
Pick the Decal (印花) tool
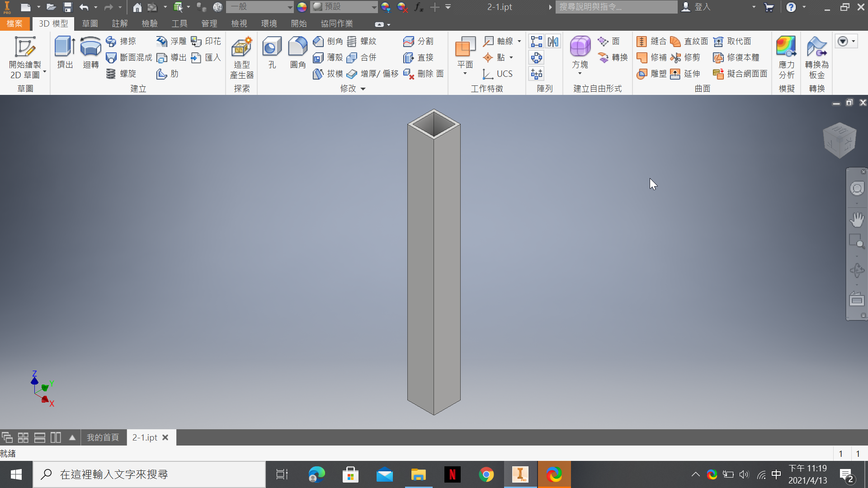pyautogui.click(x=206, y=41)
